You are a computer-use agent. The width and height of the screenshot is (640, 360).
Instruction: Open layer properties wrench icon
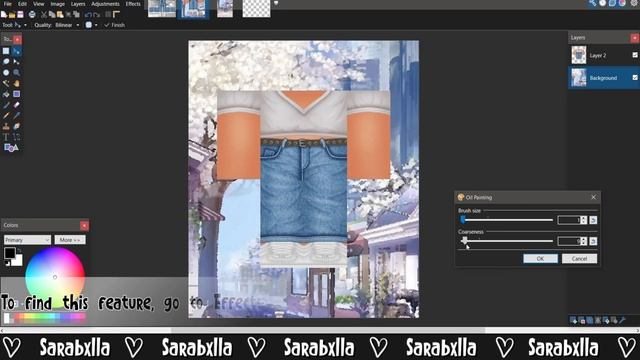pos(622,320)
